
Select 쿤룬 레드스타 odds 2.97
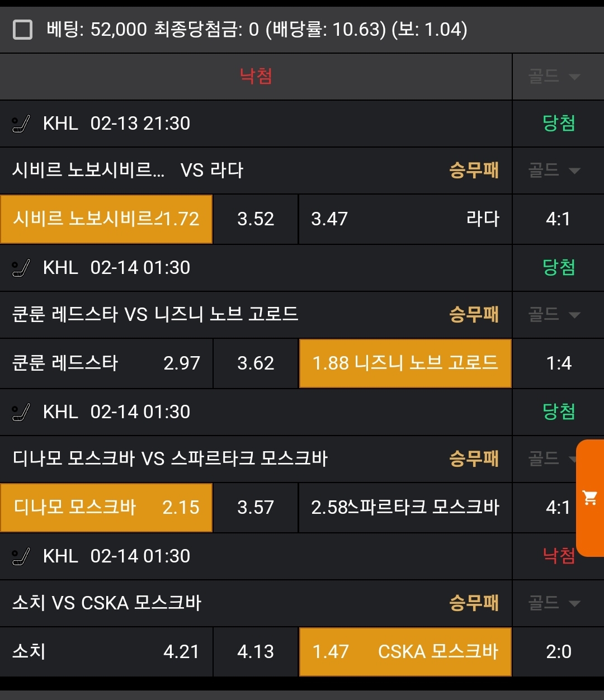point(106,363)
